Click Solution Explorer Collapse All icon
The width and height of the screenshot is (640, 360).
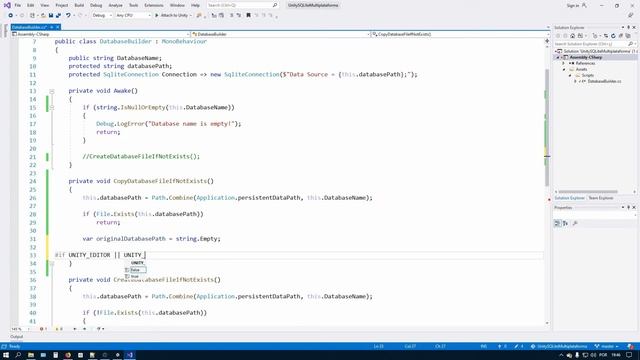[x=621, y=36]
